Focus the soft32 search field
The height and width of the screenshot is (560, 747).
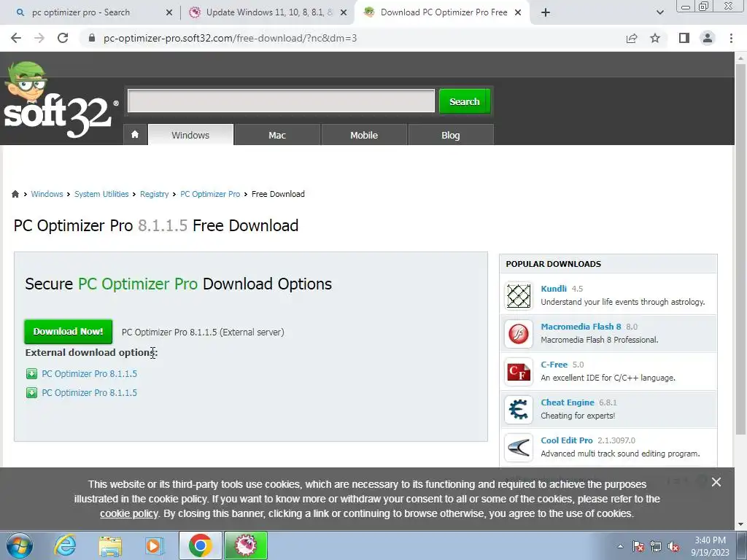click(281, 101)
